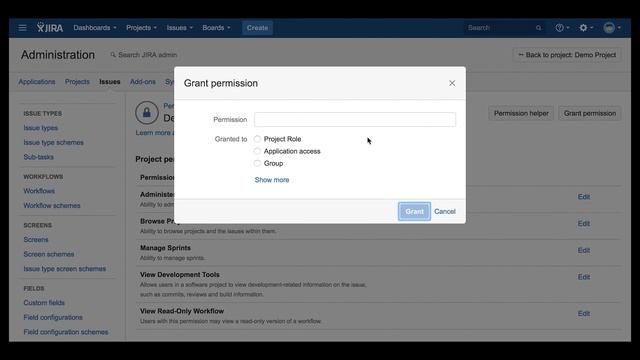Select the Project Role radio button

(257, 139)
